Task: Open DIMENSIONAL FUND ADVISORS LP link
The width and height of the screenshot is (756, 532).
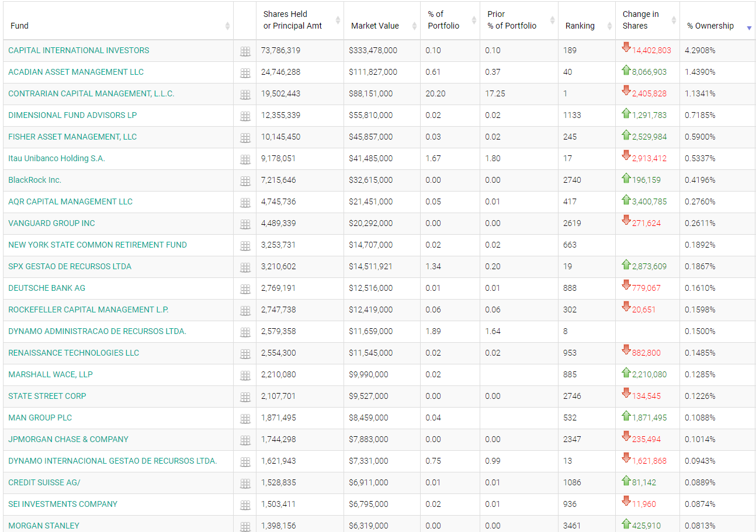Action: pos(72,115)
